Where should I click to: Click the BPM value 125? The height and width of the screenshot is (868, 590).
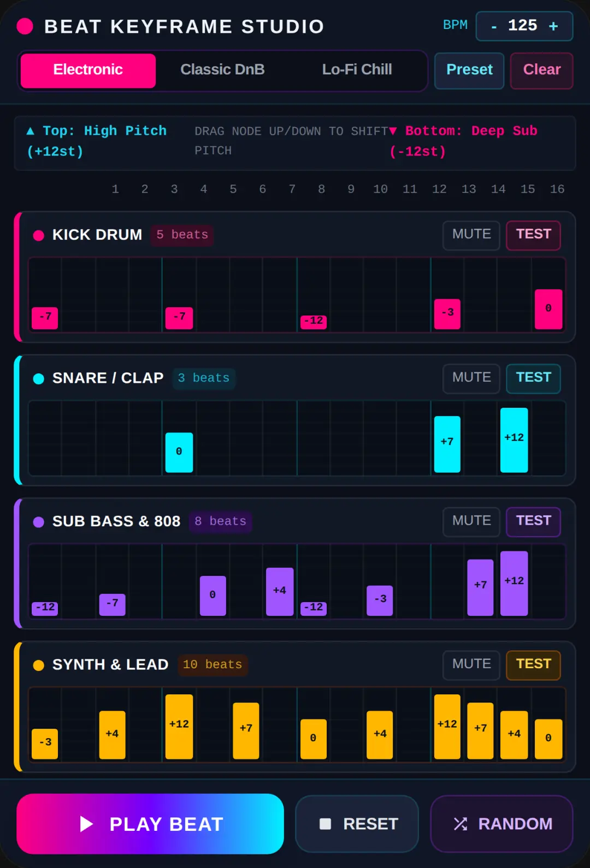(x=523, y=25)
